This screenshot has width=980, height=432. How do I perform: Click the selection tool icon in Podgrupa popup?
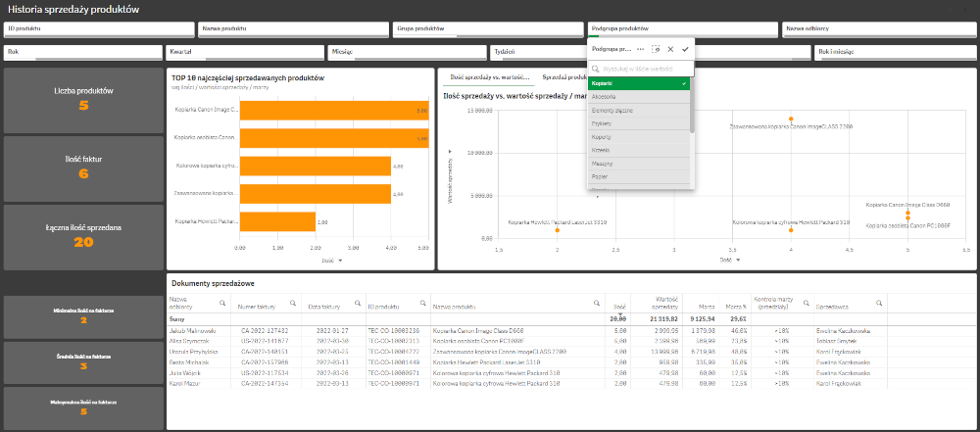(x=656, y=49)
